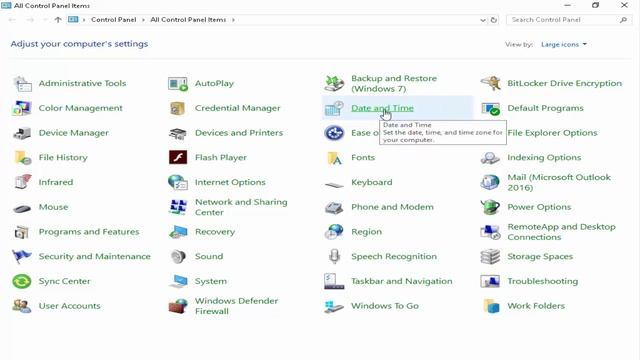
Task: Click the Region globe icon
Action: tap(334, 232)
